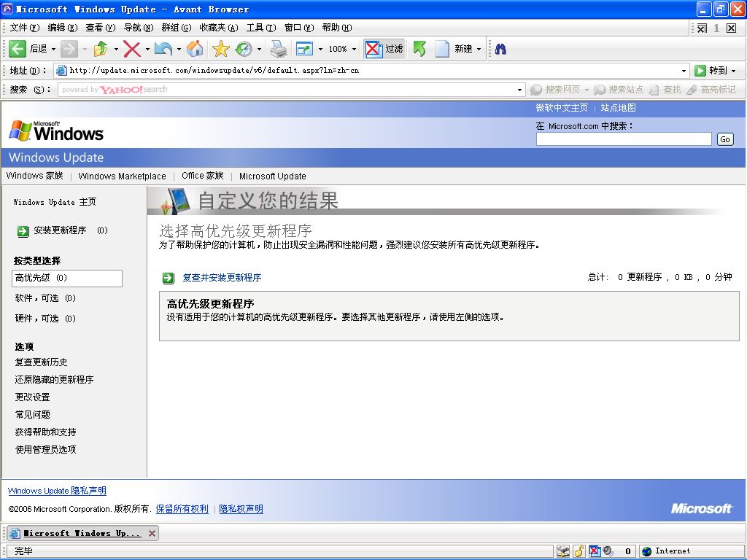Screen dimensions: 747x560
Task: Click the Windows Update 隐私声明 link
Action: click(x=57, y=491)
